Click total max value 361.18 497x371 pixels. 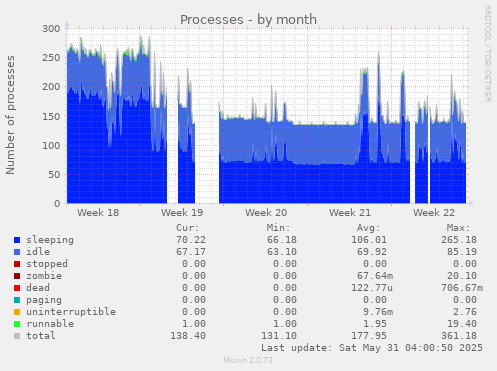(459, 336)
